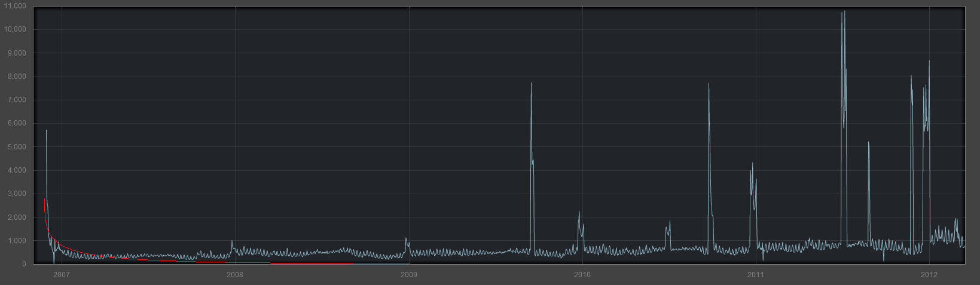The width and height of the screenshot is (980, 285).
Task: Click the 1,000 y-axis label
Action: point(17,241)
